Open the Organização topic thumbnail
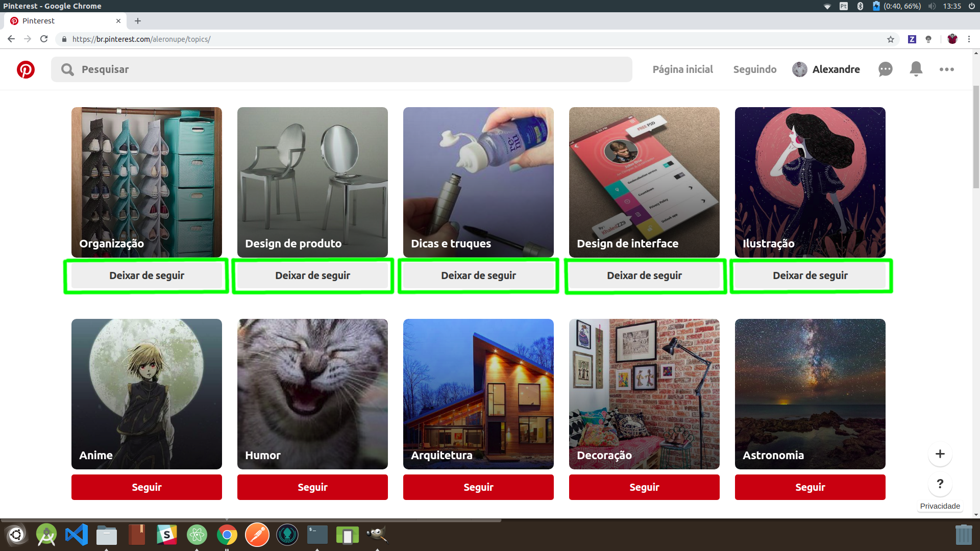 point(146,182)
